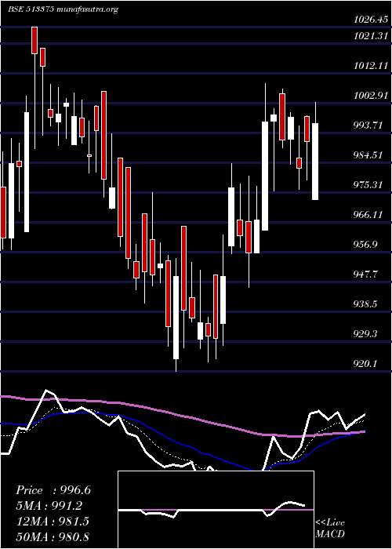
Task: Click the 1012.11 price level label
Action: pyautogui.click(x=372, y=65)
